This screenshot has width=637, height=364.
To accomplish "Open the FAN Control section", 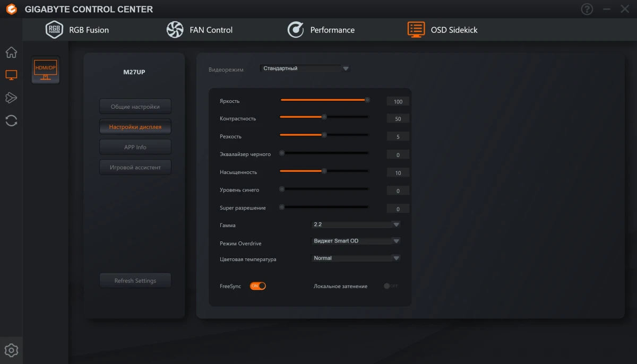I will click(200, 30).
